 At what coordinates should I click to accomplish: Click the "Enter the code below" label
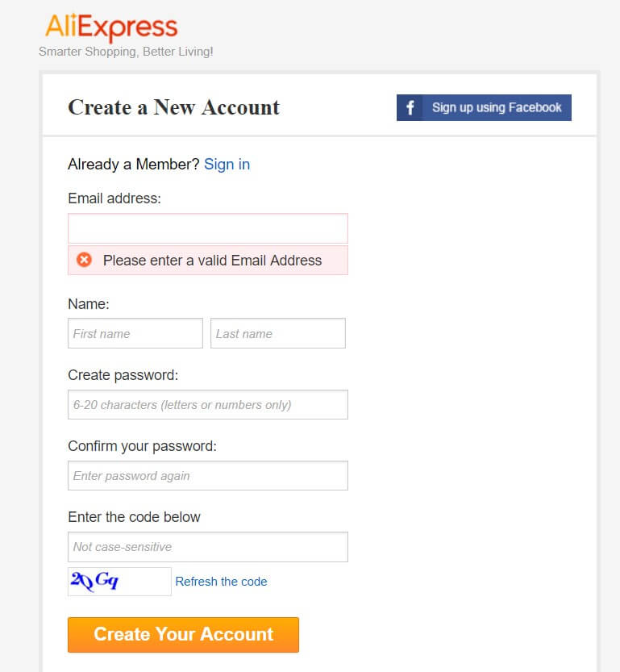coord(135,517)
